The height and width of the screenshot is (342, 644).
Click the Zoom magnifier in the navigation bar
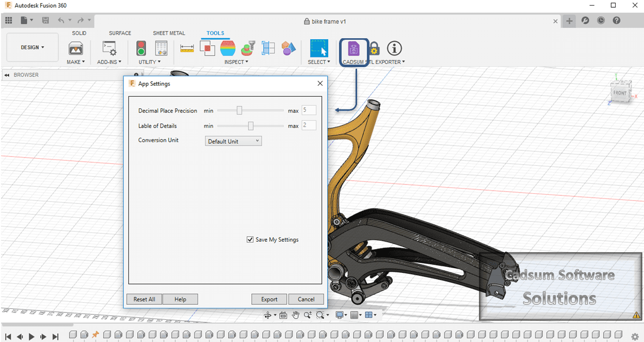click(308, 315)
